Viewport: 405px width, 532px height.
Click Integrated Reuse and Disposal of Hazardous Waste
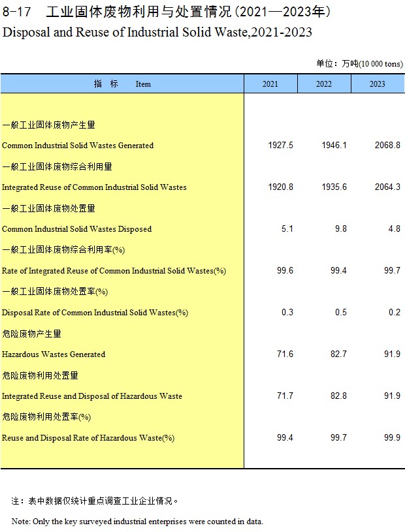pos(92,396)
